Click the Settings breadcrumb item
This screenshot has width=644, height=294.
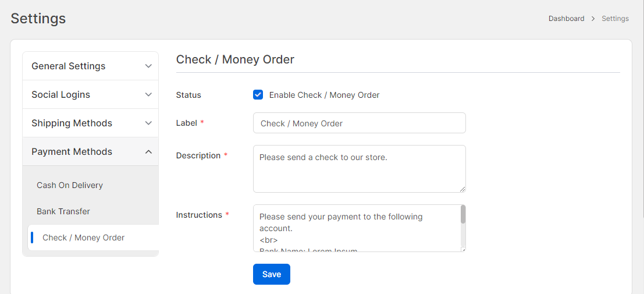[615, 19]
